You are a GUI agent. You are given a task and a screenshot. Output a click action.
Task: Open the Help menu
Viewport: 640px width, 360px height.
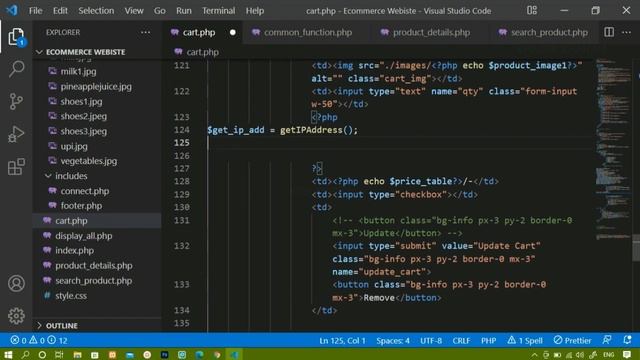coord(255,11)
